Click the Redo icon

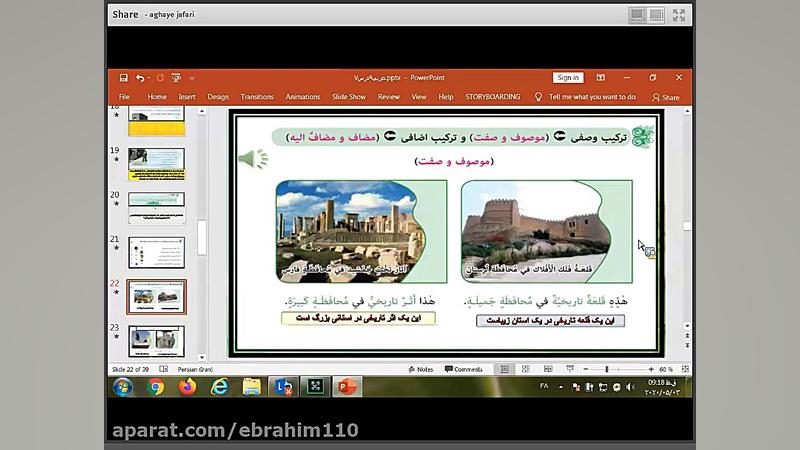pyautogui.click(x=160, y=78)
